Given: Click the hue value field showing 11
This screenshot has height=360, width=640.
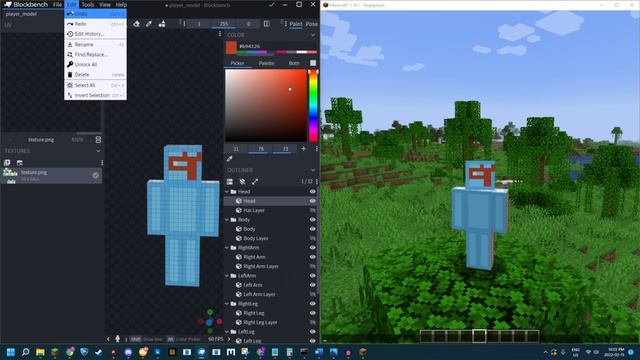Looking at the screenshot, I should tap(236, 149).
